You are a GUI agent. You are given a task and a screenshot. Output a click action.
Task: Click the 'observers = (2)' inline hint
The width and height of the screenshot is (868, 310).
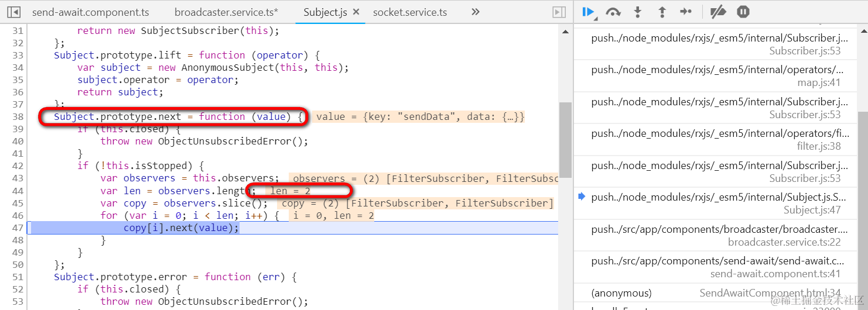pos(423,178)
